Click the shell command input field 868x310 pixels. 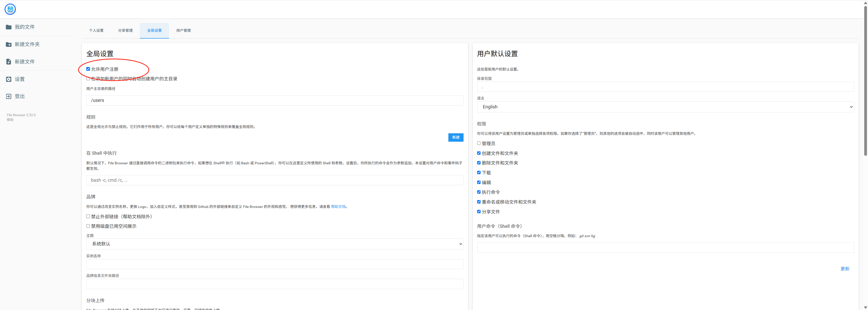(275, 180)
